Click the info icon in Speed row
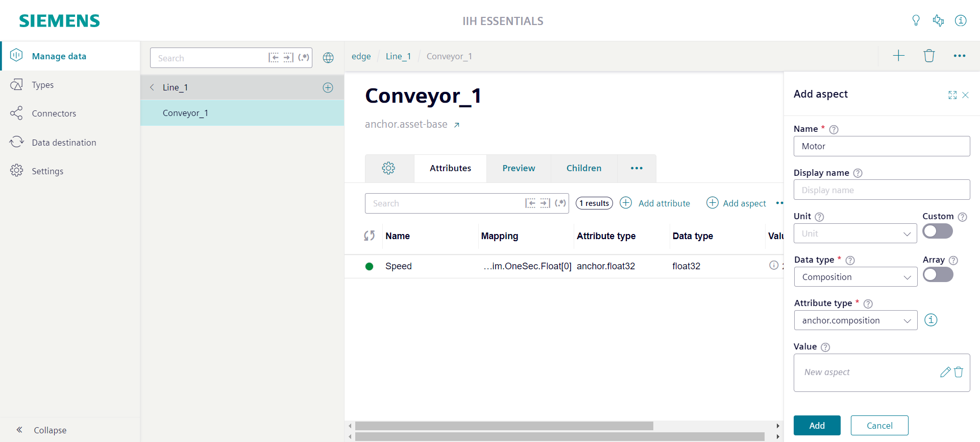This screenshot has width=980, height=442. (774, 265)
